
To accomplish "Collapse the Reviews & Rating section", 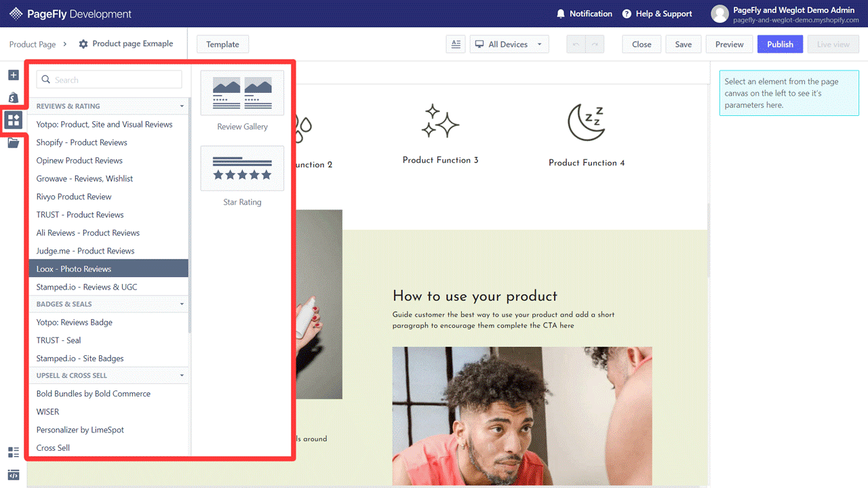I will click(x=182, y=106).
